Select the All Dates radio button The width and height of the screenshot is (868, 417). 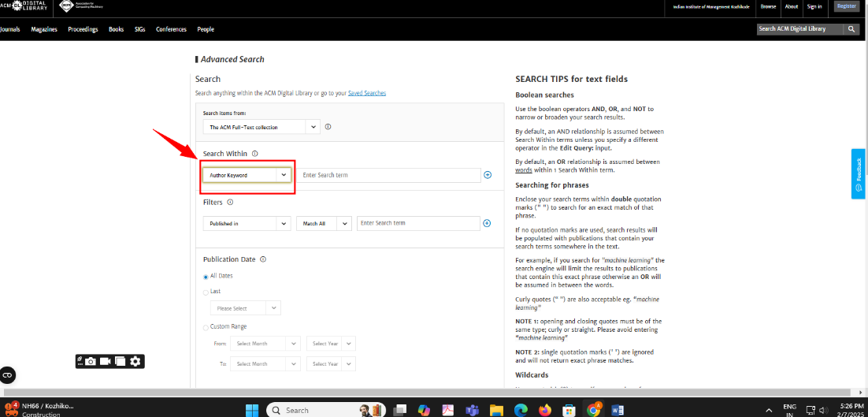(206, 277)
